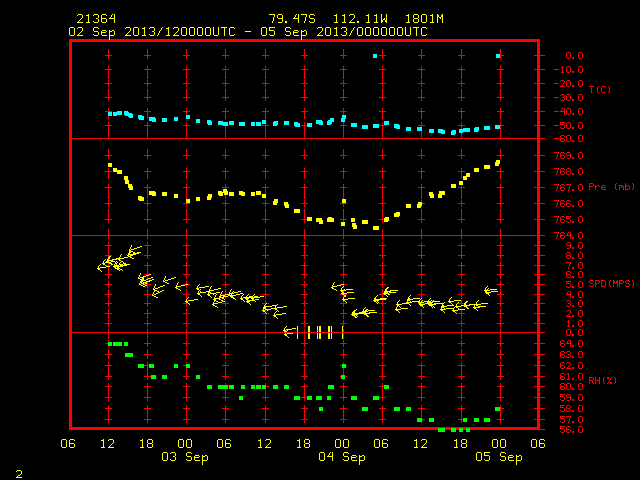The height and width of the screenshot is (480, 640).
Task: Click the SPD(MPS) axis label
Action: 611,284
